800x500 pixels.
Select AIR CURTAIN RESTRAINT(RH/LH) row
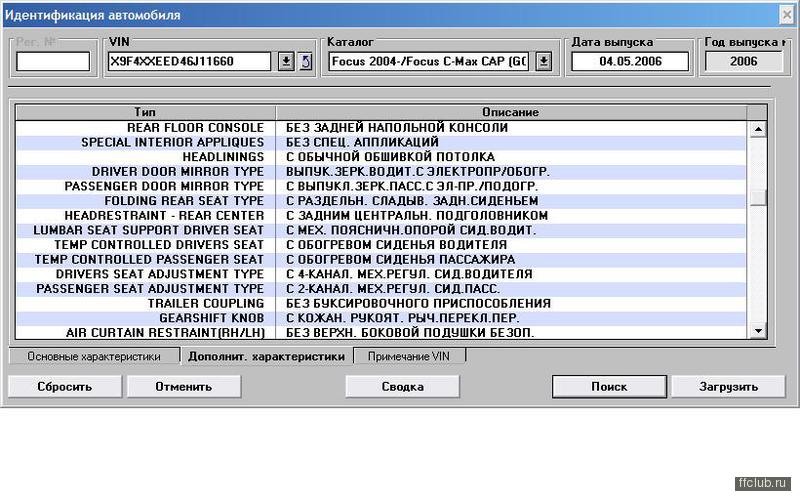tap(381, 333)
